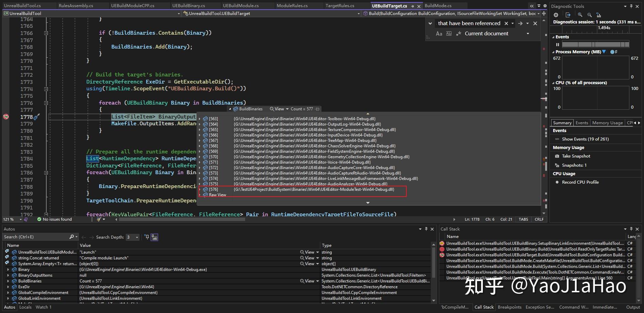This screenshot has width=644, height=313.
Task: Switch to the Memory Usage tab in Diagnostic Tools
Action: pyautogui.click(x=607, y=123)
